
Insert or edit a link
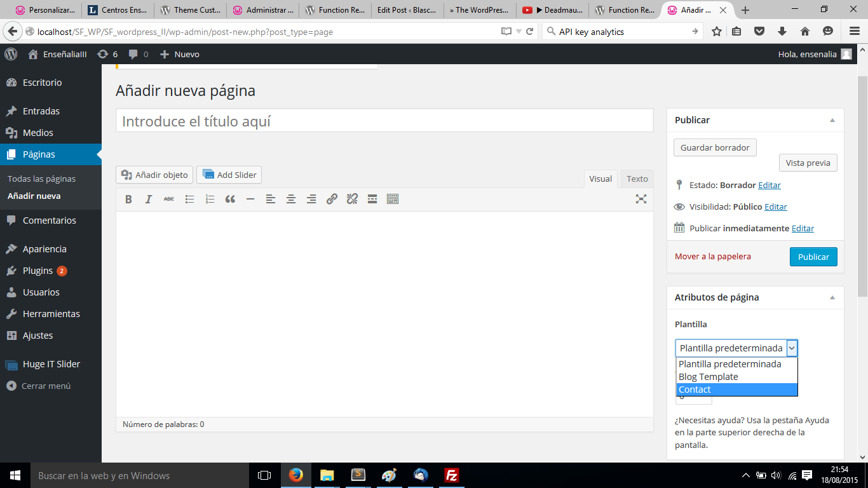point(332,200)
